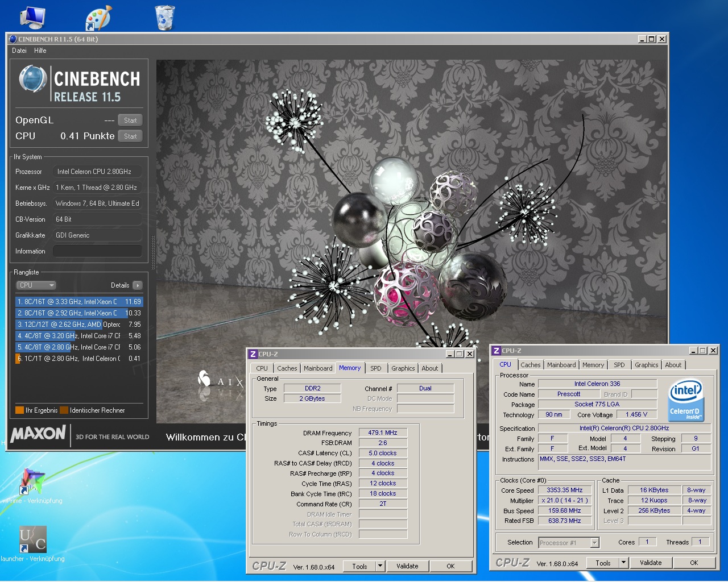Open the Hilfe menu
This screenshot has height=582, width=728.
point(40,51)
